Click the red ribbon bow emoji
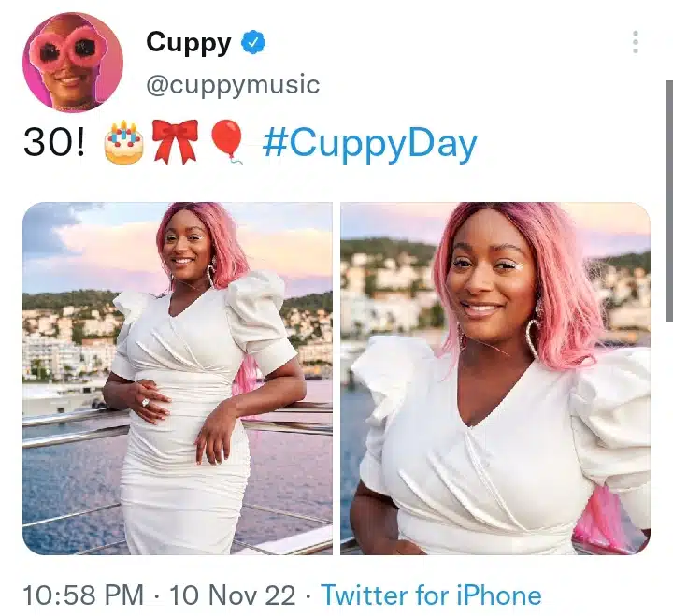 (176, 142)
